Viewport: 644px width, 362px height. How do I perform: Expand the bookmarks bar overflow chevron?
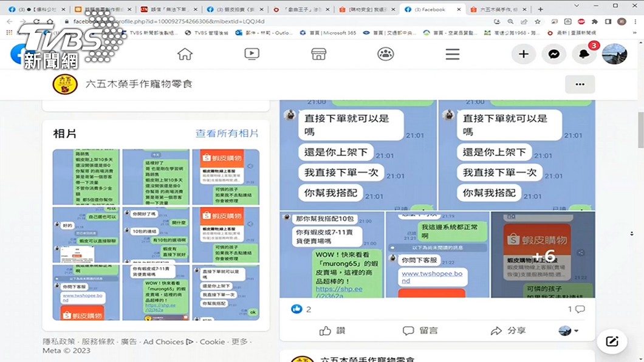(635, 32)
